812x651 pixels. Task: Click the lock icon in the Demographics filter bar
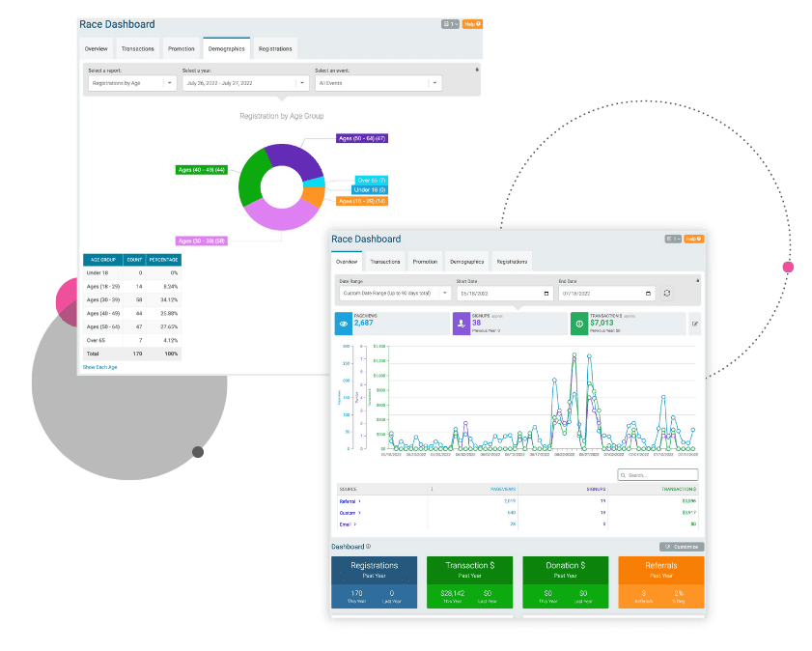[476, 69]
